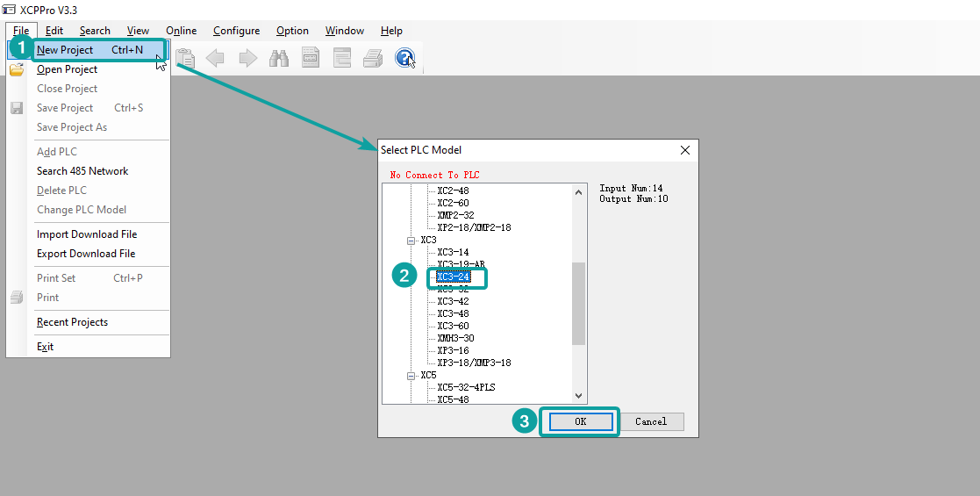This screenshot has height=496, width=980.
Task: Click the PLC model list scrollbar thumb
Action: 578,303
